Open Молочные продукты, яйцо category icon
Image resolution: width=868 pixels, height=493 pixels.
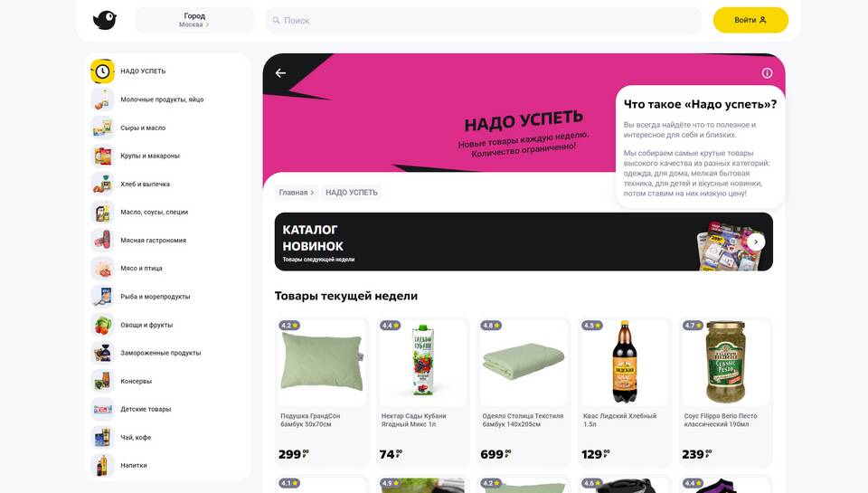click(x=102, y=100)
